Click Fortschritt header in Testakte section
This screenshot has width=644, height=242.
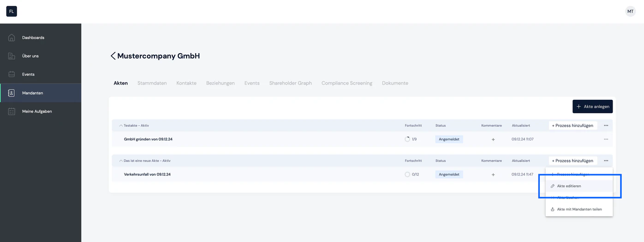click(x=413, y=126)
